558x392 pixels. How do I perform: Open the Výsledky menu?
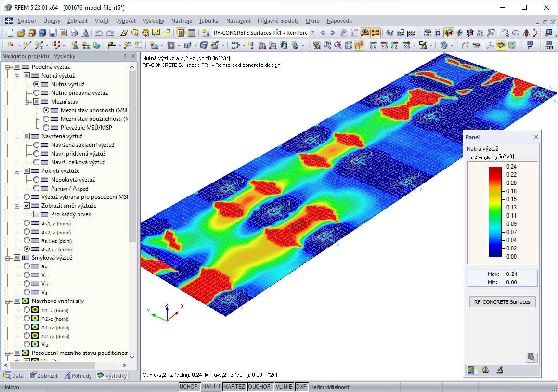click(154, 21)
